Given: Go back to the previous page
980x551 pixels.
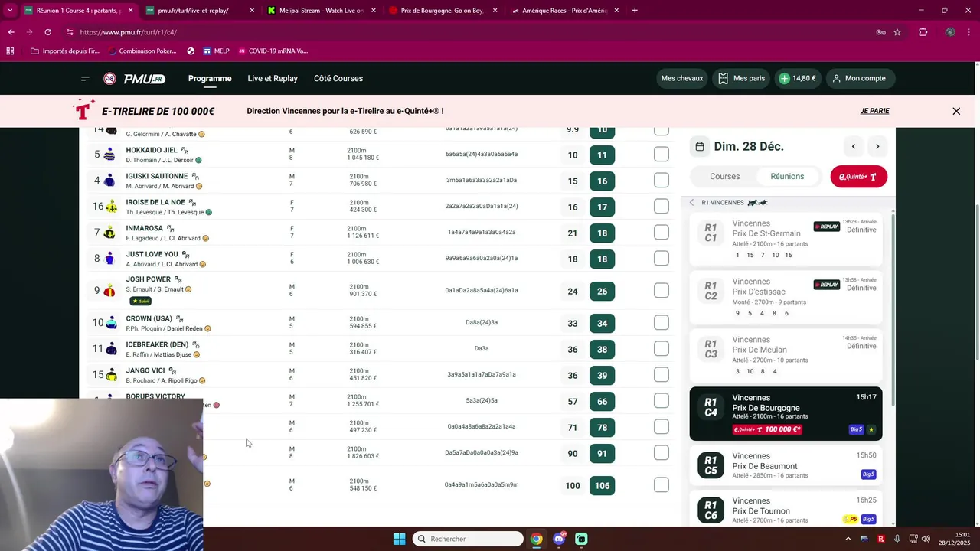Looking at the screenshot, I should (11, 32).
